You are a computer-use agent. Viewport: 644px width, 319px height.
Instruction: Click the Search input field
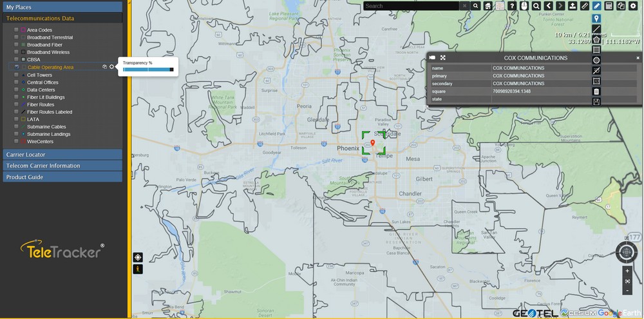pos(411,6)
